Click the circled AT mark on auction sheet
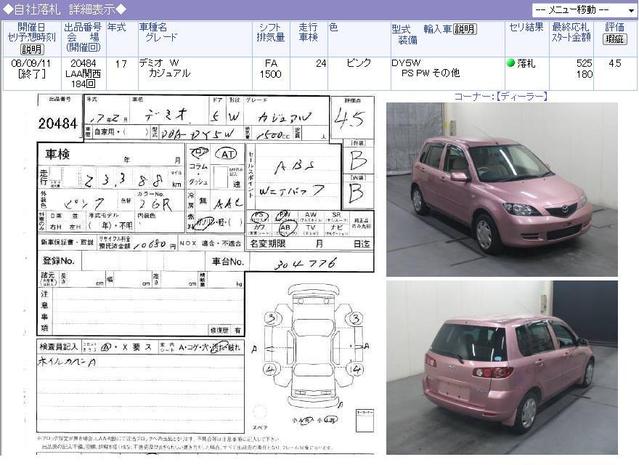The height and width of the screenshot is (465, 639). click(x=227, y=154)
